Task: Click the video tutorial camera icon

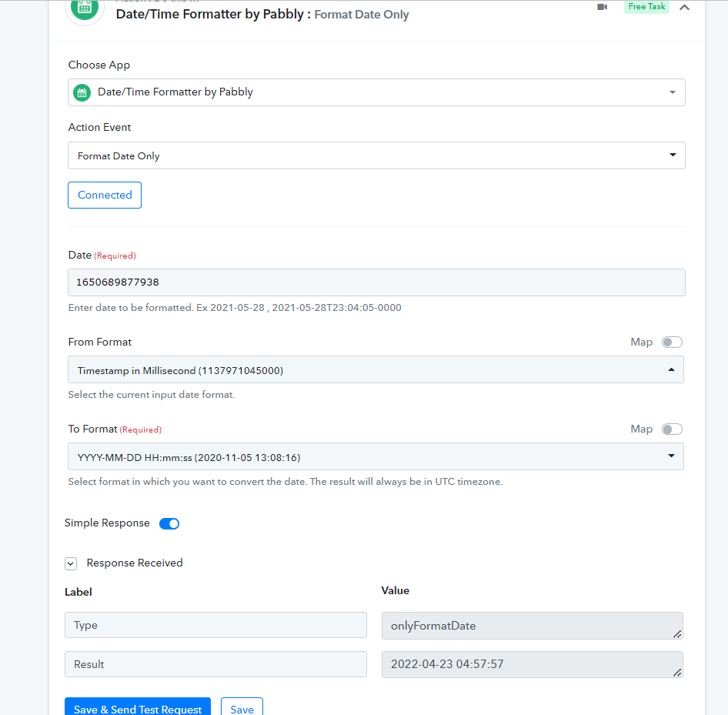Action: point(603,7)
